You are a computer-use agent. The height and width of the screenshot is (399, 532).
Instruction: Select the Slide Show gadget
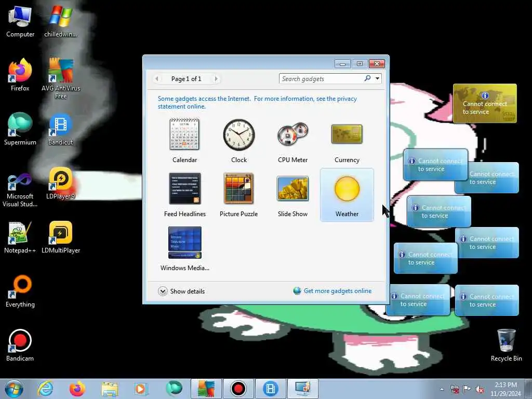coord(293,195)
